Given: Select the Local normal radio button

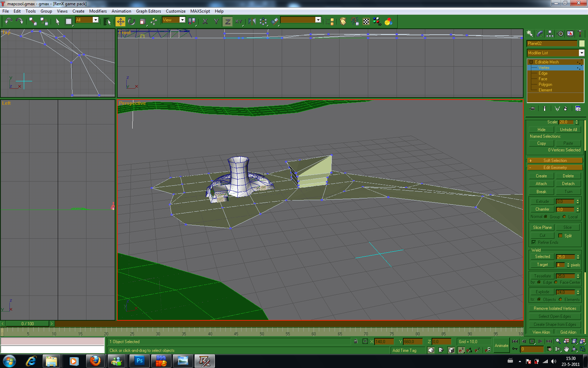Looking at the screenshot, I should [x=564, y=217].
